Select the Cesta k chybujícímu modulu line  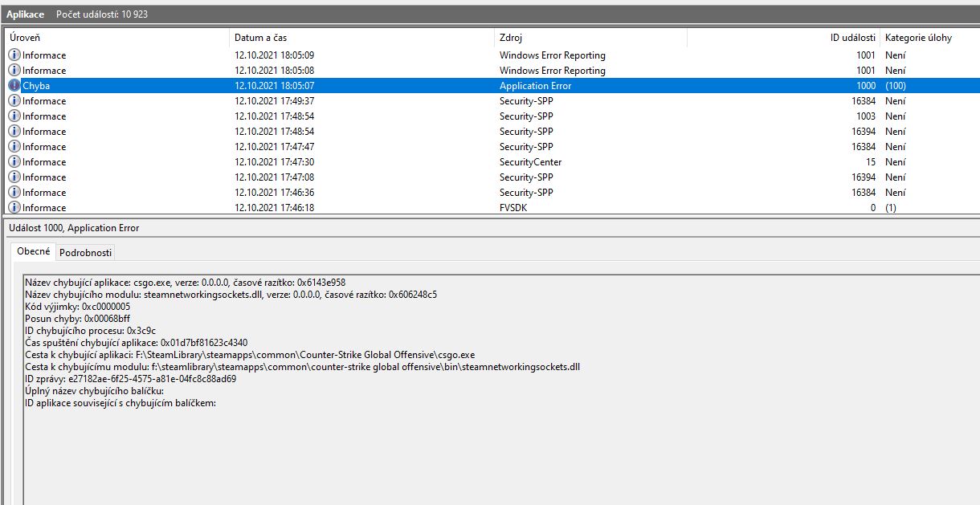pos(303,367)
